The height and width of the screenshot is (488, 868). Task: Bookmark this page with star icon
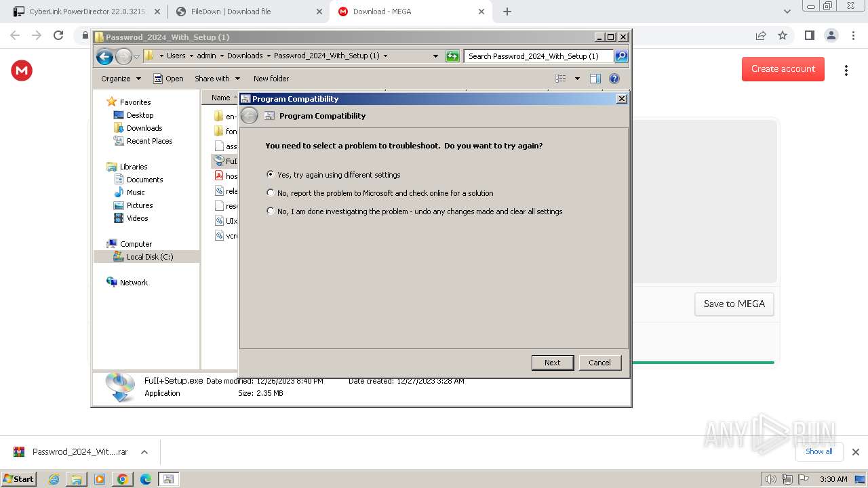coord(783,35)
